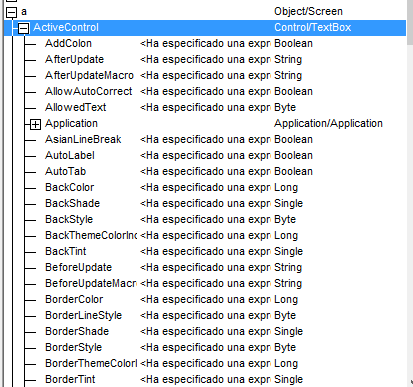
Task: Click the Application/Application type text
Action: pos(328,124)
